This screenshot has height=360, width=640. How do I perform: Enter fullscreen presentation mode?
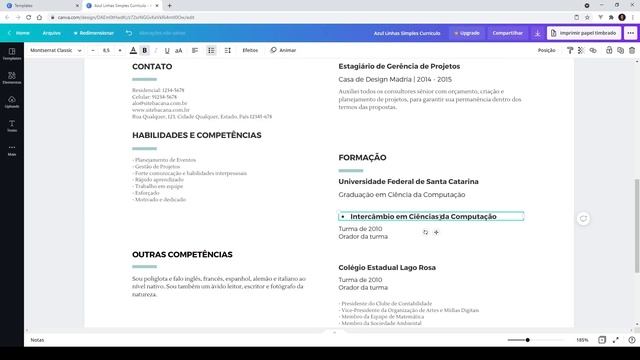(616, 340)
